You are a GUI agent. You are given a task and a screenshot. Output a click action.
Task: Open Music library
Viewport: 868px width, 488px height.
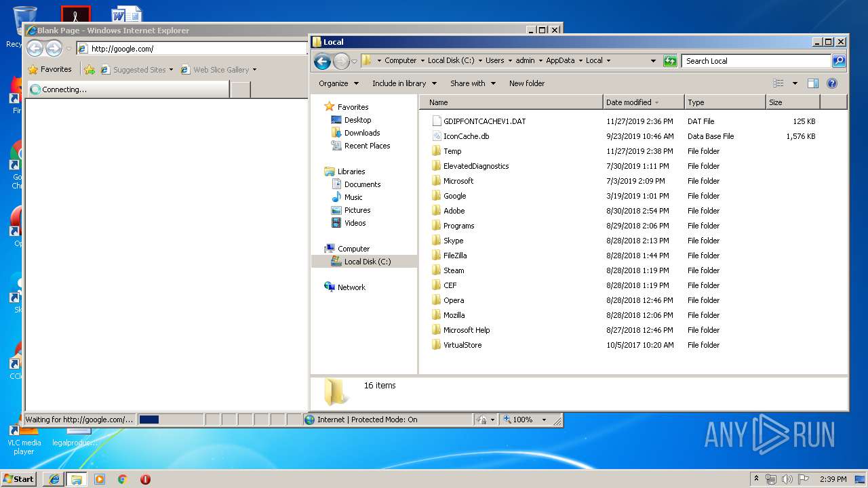coord(347,197)
